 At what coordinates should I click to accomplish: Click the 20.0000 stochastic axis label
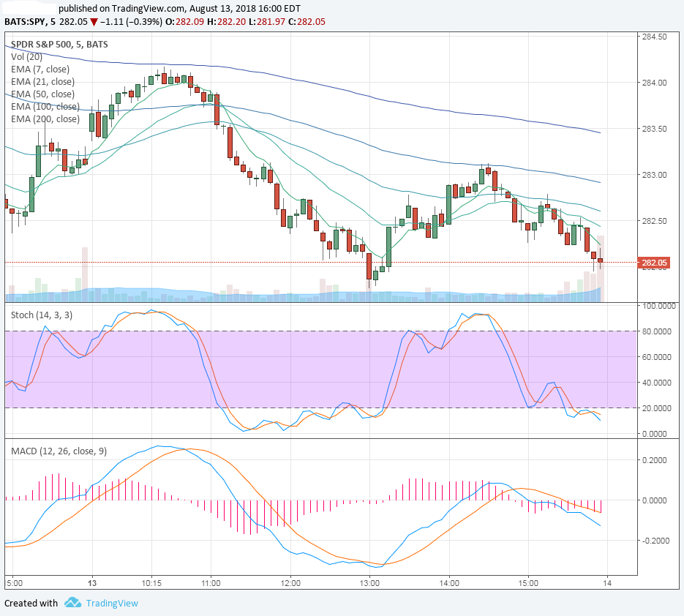point(656,408)
